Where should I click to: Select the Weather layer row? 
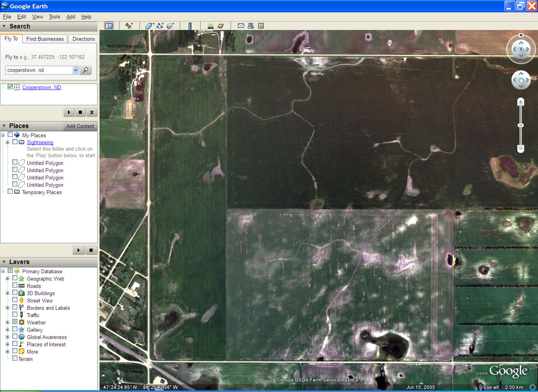click(36, 322)
